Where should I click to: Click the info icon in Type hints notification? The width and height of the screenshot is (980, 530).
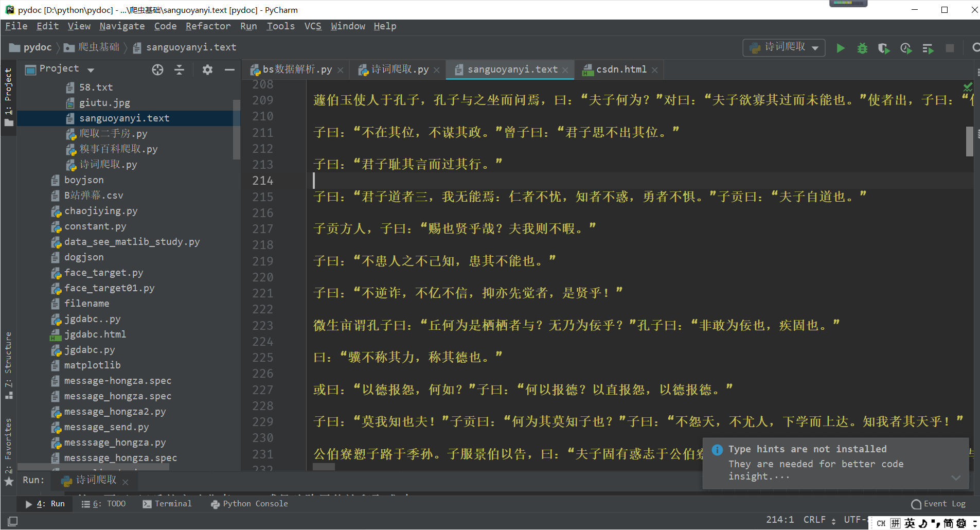coord(717,450)
